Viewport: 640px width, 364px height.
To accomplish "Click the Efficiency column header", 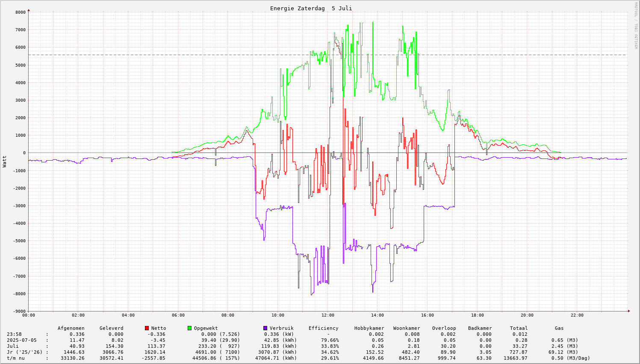I will 323,328.
